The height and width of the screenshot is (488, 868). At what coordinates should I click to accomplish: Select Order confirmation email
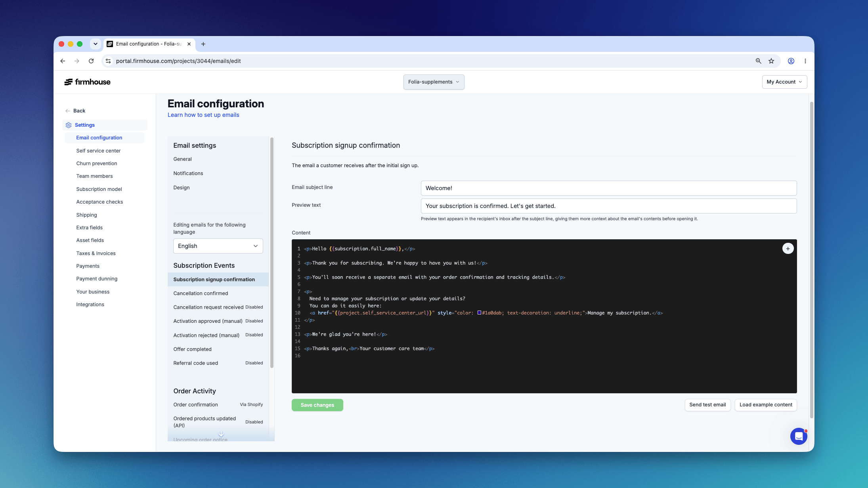218,405
